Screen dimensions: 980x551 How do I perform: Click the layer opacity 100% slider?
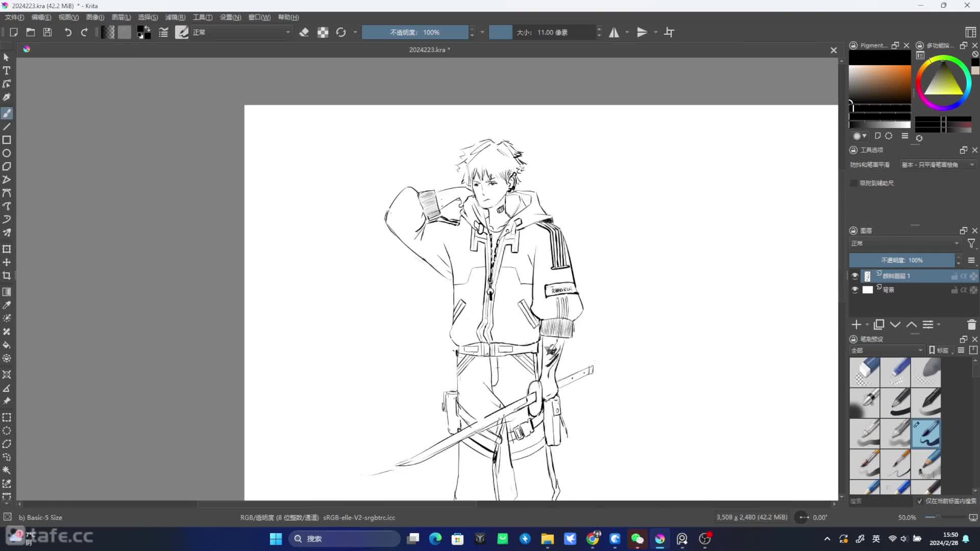[x=902, y=260]
